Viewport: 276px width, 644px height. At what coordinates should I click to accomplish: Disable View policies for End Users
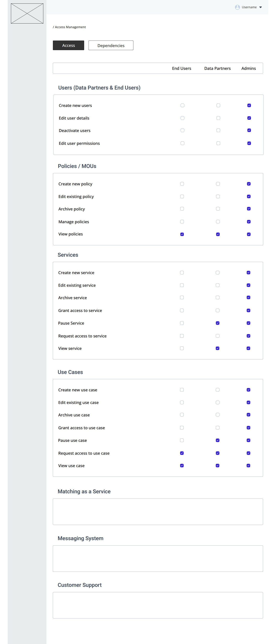182,234
